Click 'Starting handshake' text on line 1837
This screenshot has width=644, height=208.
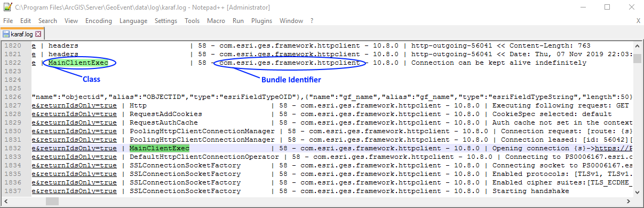pos(531,191)
